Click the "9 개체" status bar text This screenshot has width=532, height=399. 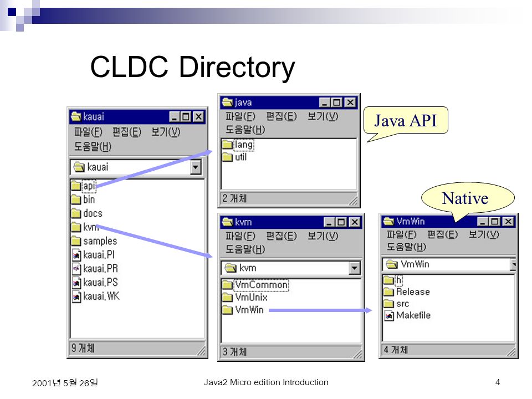click(83, 348)
